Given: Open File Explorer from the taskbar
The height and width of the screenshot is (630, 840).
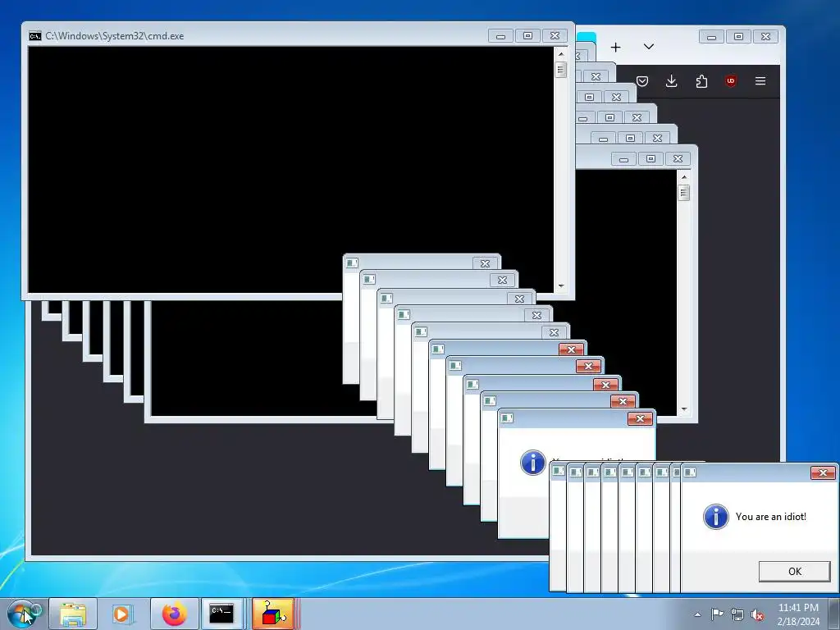Looking at the screenshot, I should pos(73,614).
